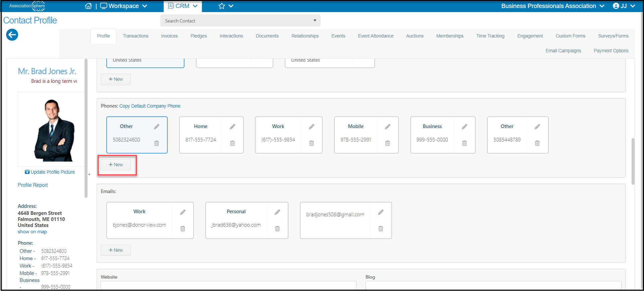Open the JJ user account menu

point(624,6)
